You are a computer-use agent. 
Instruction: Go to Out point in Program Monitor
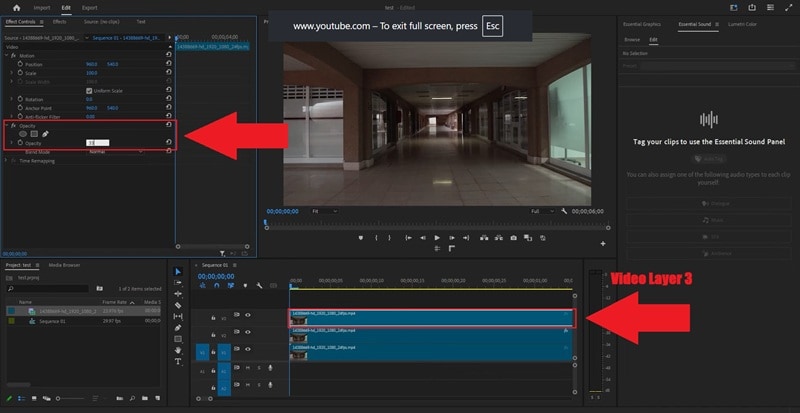(x=466, y=238)
